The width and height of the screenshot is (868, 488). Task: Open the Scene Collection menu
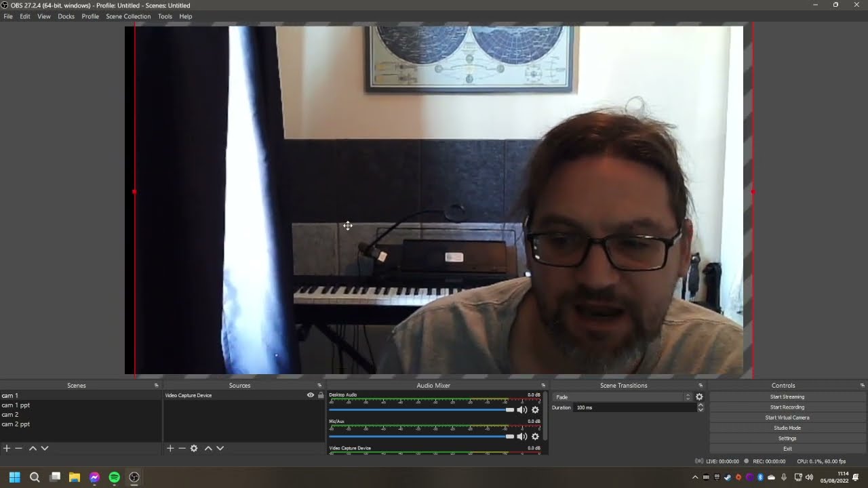[x=128, y=16]
